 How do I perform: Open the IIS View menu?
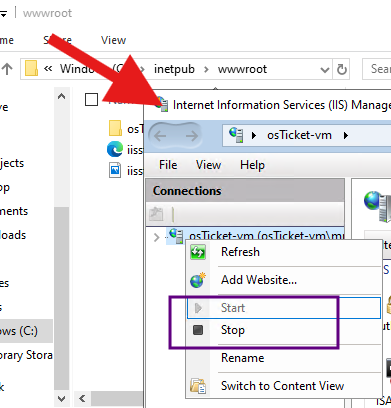click(208, 165)
